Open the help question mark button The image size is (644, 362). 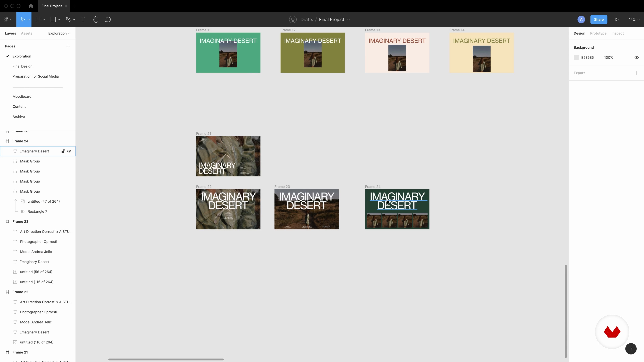pyautogui.click(x=631, y=349)
